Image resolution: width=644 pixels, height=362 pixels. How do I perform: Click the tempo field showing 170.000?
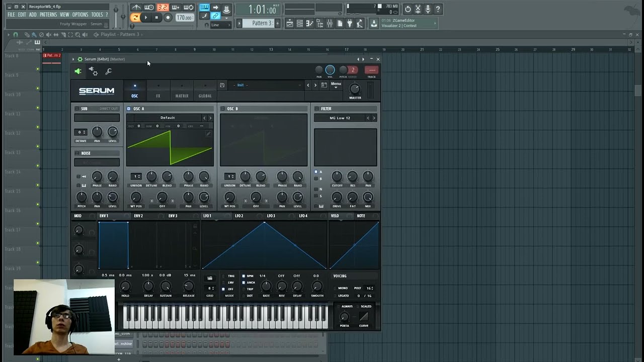(x=185, y=18)
